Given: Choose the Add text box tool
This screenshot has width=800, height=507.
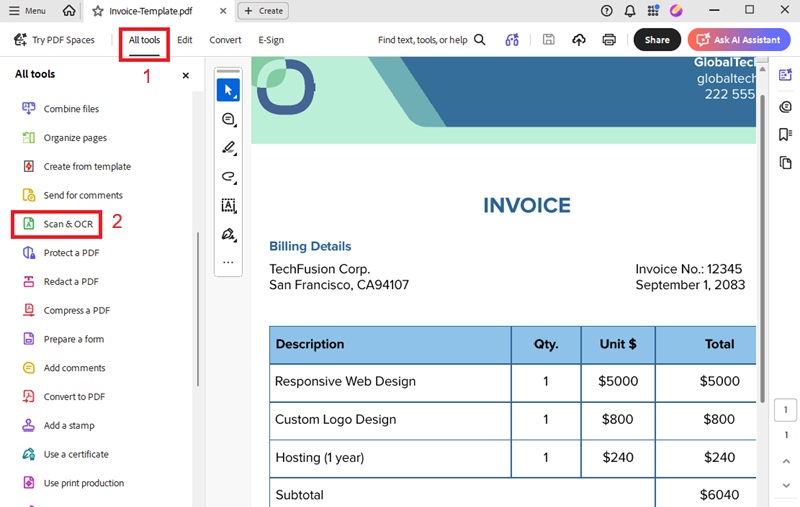Looking at the screenshot, I should tap(228, 206).
